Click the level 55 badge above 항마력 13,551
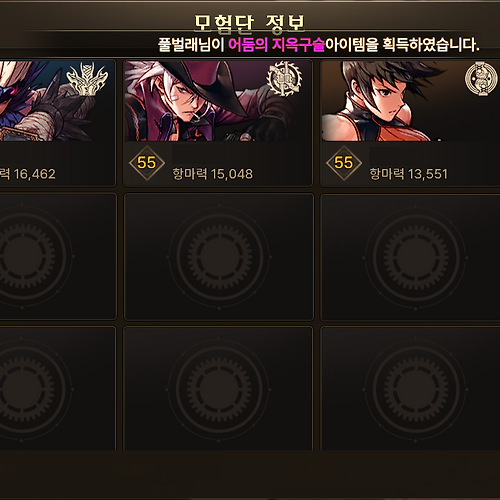The image size is (500, 500). [344, 163]
